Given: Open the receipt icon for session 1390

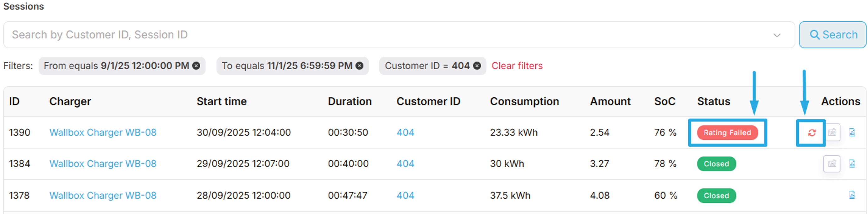Looking at the screenshot, I should click(832, 132).
